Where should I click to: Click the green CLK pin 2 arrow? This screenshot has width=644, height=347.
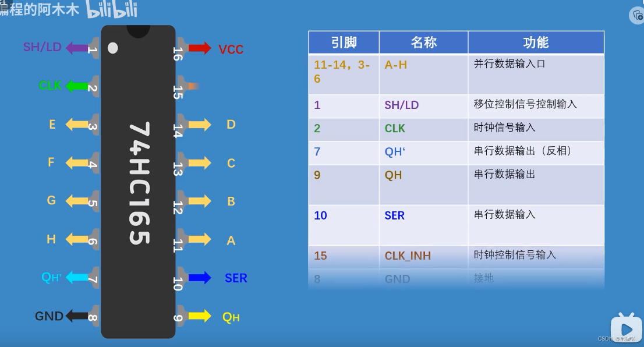77,86
